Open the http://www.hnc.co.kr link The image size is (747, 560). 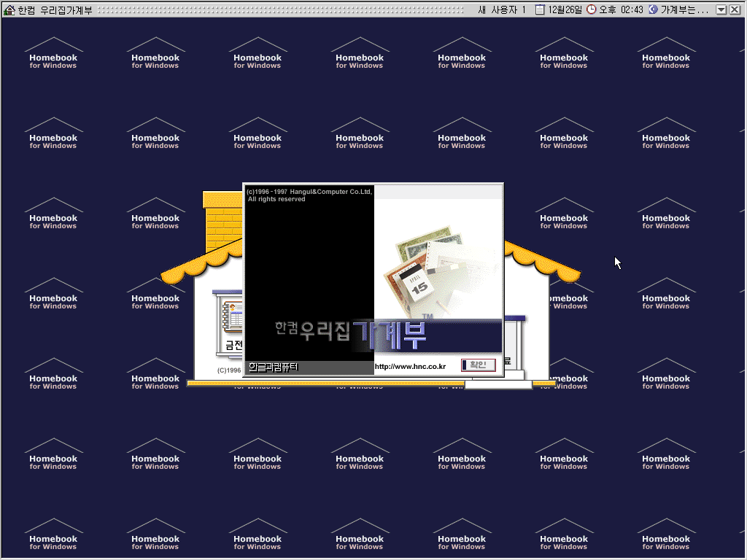(x=410, y=366)
